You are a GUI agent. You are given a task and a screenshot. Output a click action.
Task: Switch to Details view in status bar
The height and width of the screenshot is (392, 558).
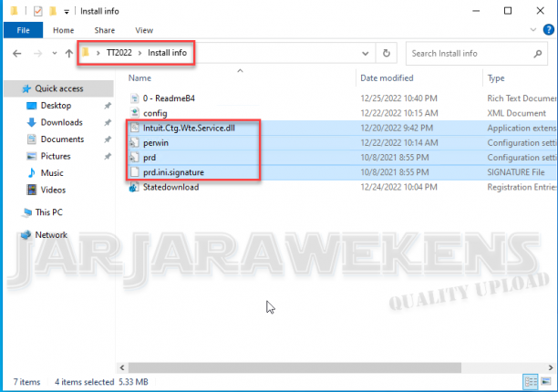click(531, 382)
